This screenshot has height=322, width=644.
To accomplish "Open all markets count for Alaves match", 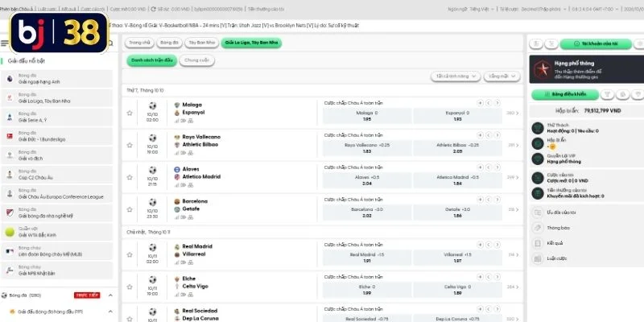I will tap(513, 177).
